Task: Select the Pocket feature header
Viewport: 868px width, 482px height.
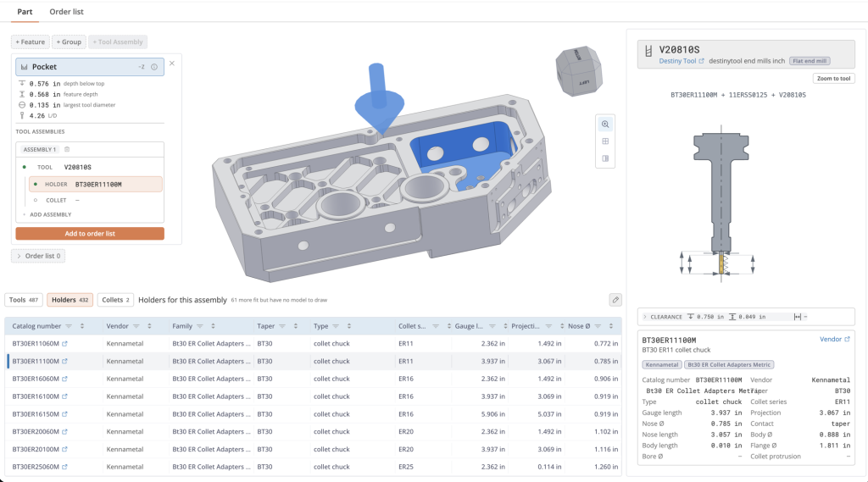Action: (x=90, y=67)
